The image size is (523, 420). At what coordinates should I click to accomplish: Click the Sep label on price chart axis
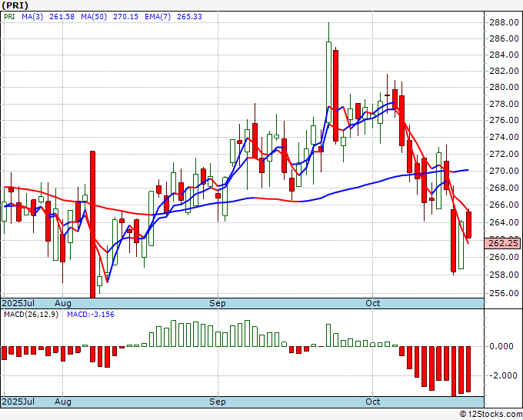tap(218, 303)
